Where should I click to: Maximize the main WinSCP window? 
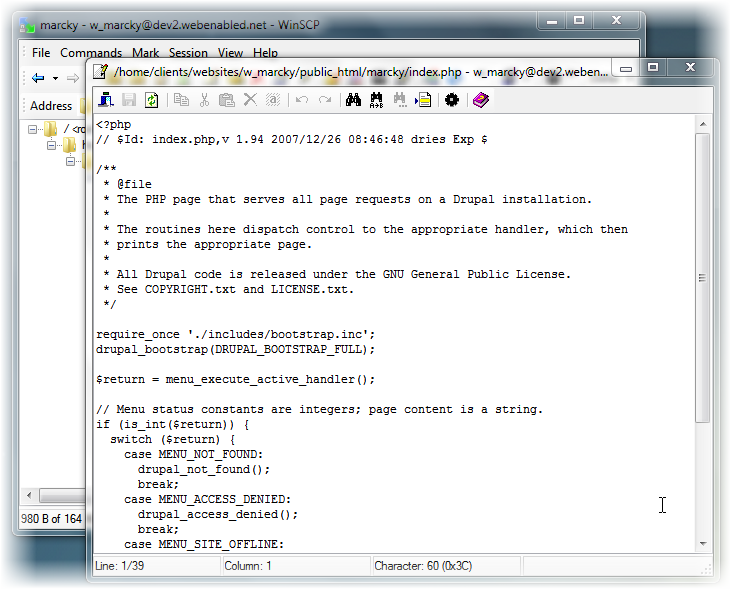[579, 21]
